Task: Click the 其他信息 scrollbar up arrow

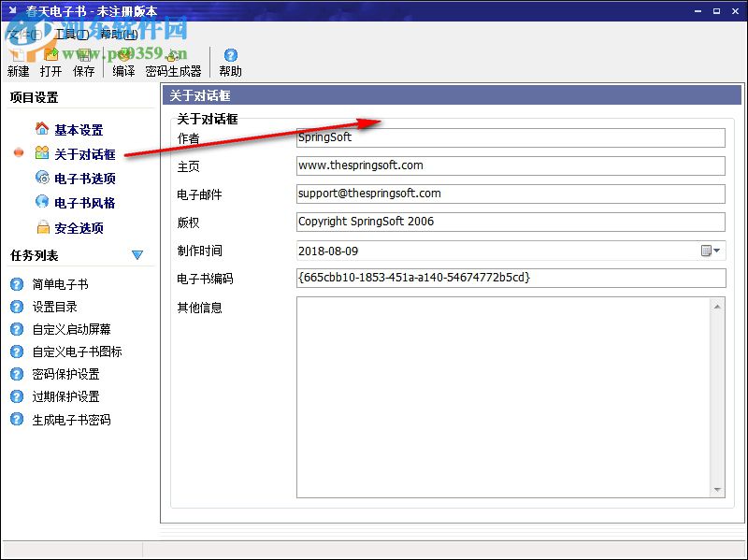Action: pyautogui.click(x=717, y=307)
